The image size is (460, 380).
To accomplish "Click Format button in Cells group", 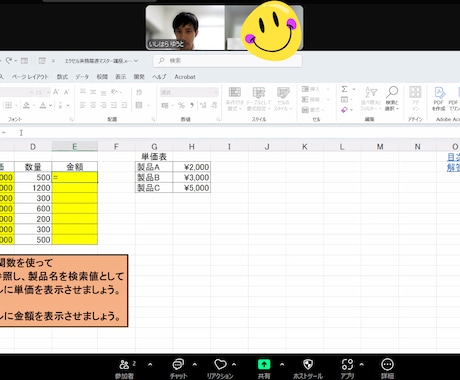I will click(313, 110).
